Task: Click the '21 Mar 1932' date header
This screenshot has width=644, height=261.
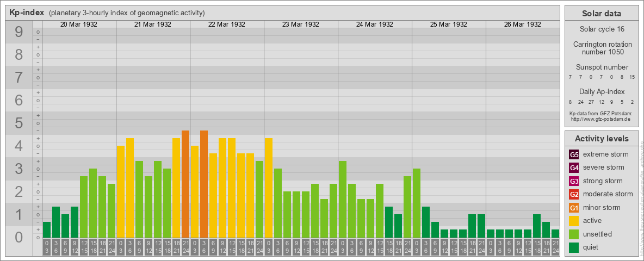Action: [153, 24]
